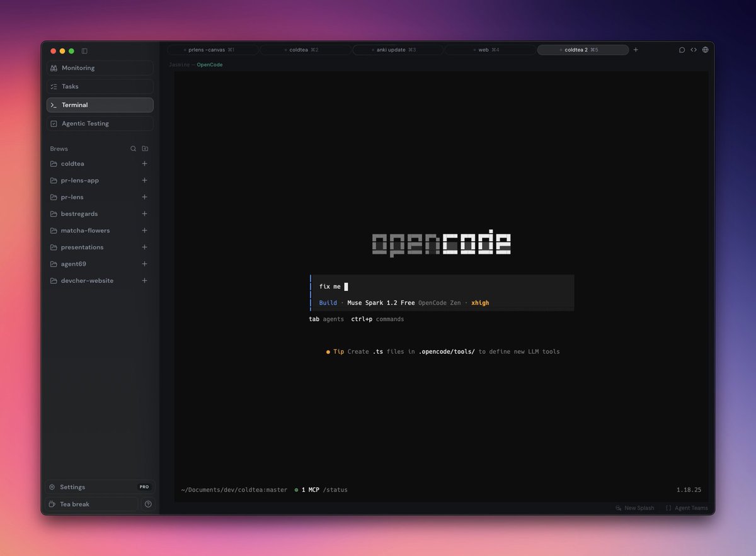Image resolution: width=756 pixels, height=556 pixels.
Task: Click the PRO badge
Action: click(x=144, y=487)
